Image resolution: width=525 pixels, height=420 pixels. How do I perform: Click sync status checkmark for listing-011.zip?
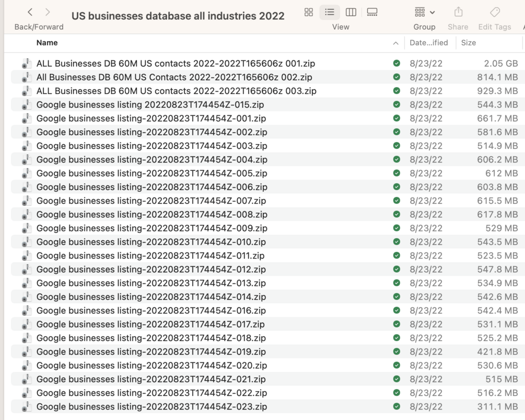pyautogui.click(x=396, y=255)
